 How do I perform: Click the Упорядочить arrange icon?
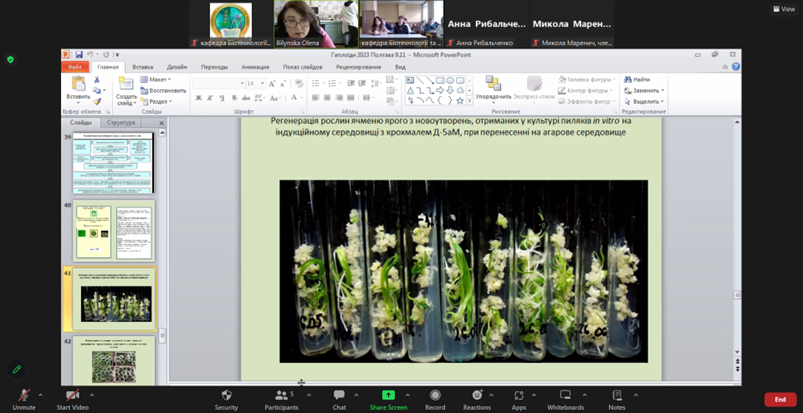tap(493, 83)
